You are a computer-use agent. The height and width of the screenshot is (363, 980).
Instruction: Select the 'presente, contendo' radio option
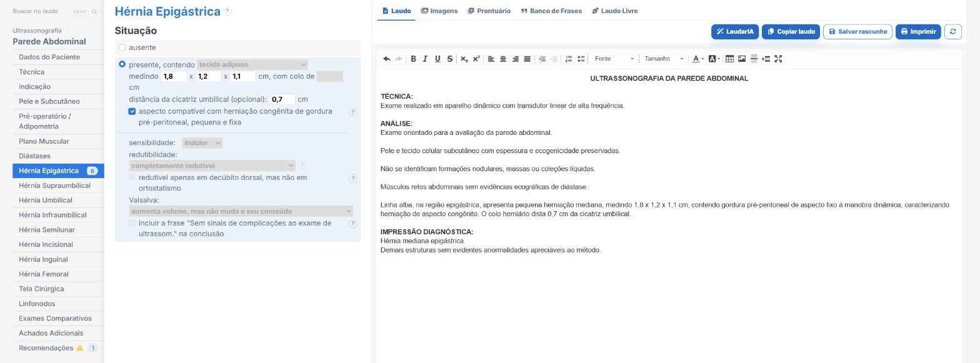click(x=122, y=64)
